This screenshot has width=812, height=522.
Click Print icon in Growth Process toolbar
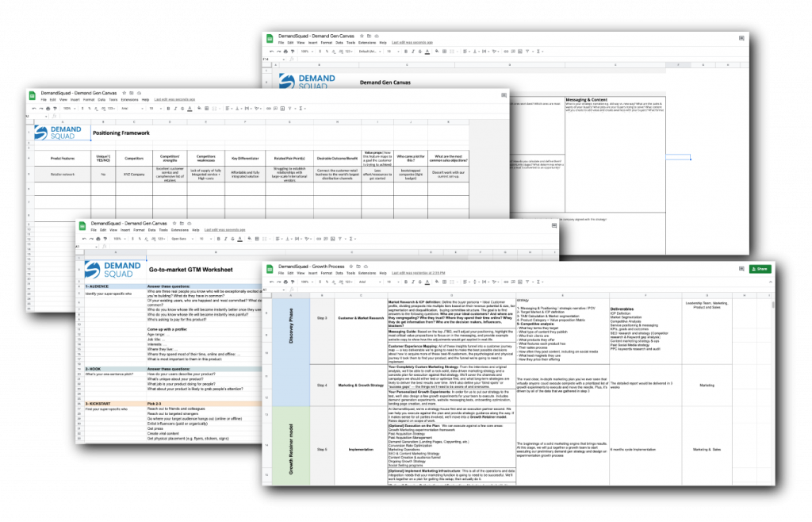285,282
